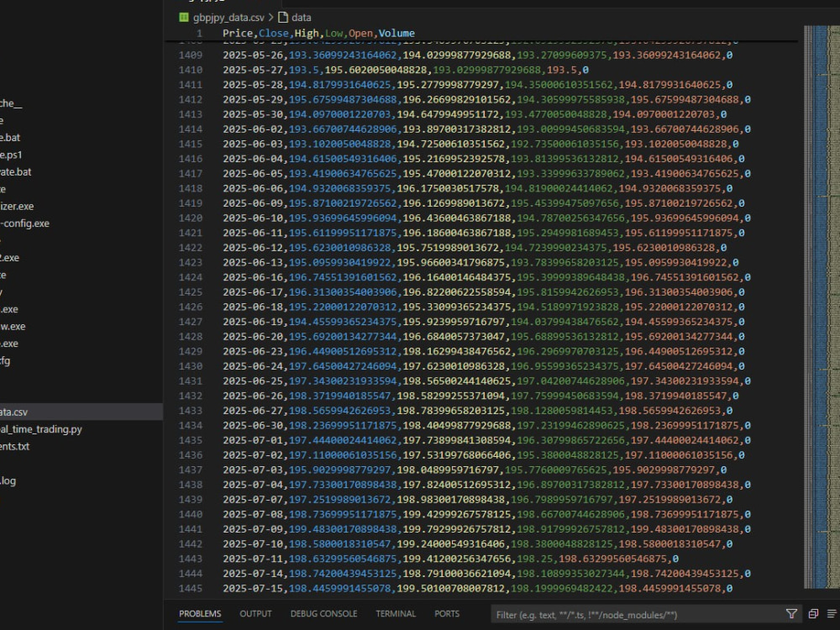Click high value 198.16299438476562 on line 1429

[x=456, y=351]
